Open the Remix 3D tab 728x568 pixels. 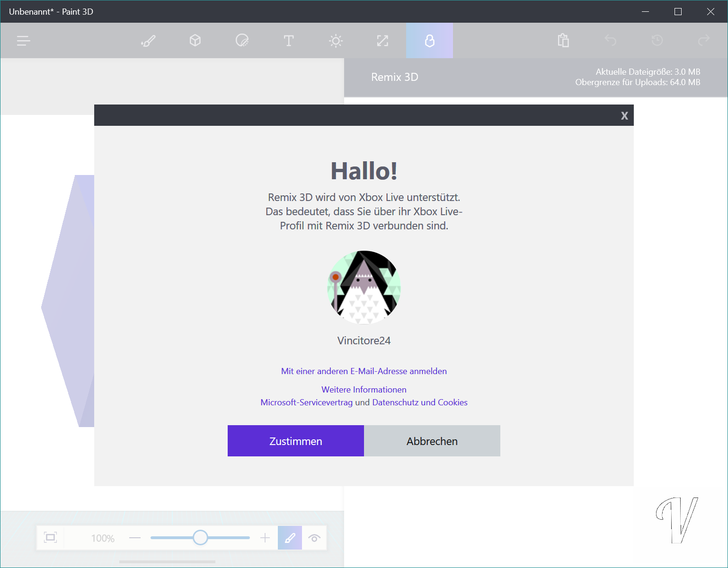[x=429, y=41]
